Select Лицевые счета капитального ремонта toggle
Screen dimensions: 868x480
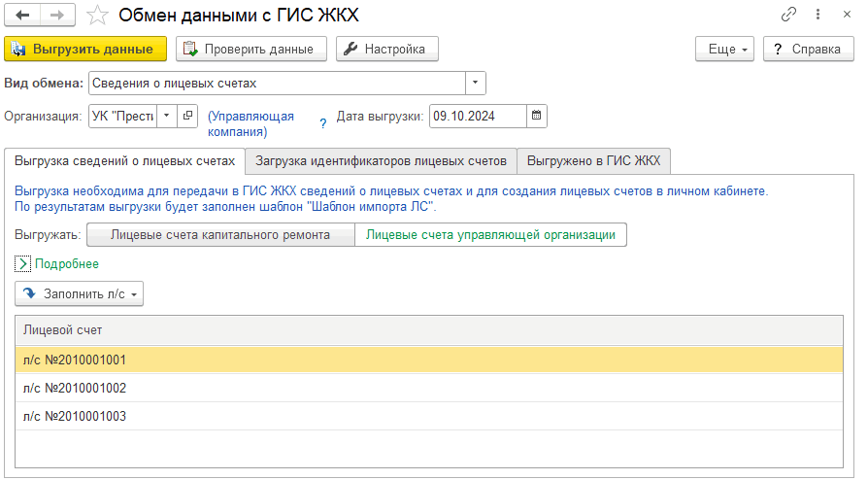220,234
